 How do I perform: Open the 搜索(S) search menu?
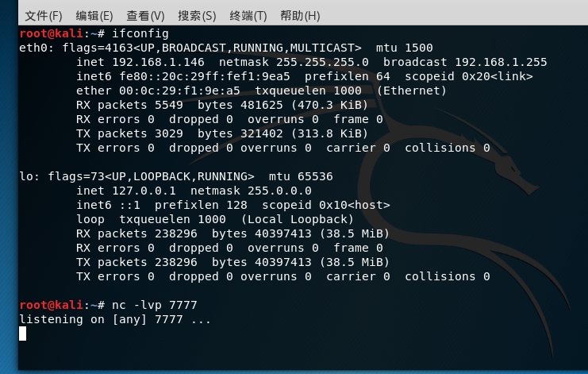(x=197, y=16)
